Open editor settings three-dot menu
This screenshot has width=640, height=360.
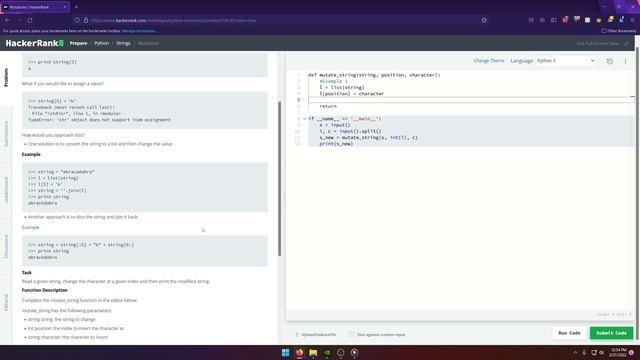click(625, 61)
